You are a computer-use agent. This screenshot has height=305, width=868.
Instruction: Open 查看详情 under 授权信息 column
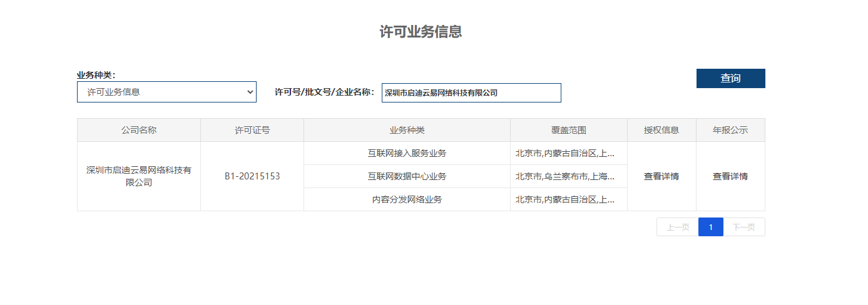[661, 176]
